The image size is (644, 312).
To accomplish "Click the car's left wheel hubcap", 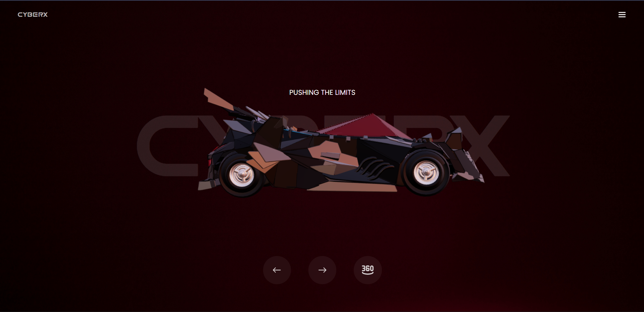I will 242,174.
